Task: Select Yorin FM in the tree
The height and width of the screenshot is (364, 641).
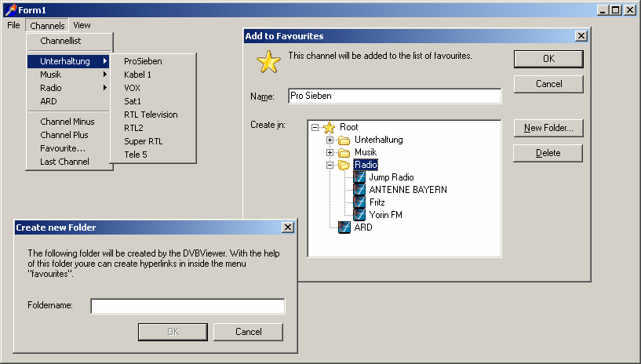Action: 385,215
